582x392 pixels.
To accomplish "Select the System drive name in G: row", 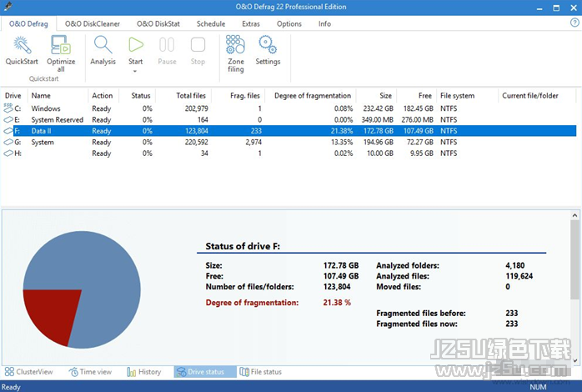I will (43, 142).
